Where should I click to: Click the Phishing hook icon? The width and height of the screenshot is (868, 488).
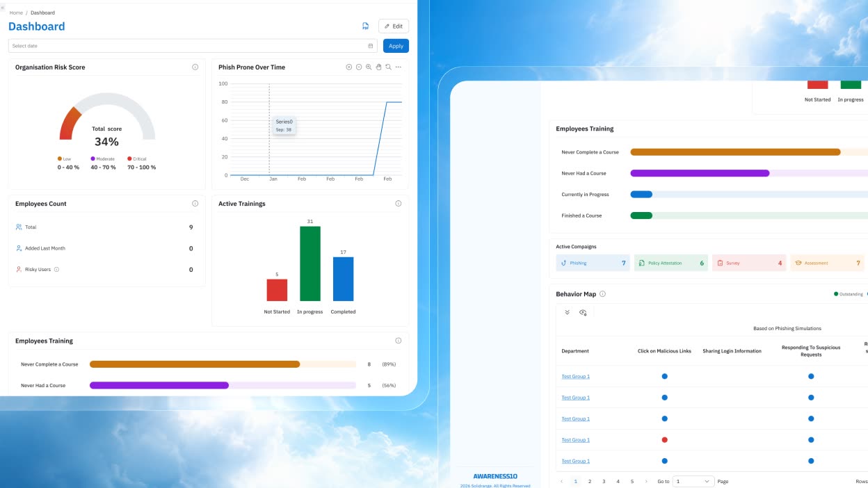(x=563, y=263)
